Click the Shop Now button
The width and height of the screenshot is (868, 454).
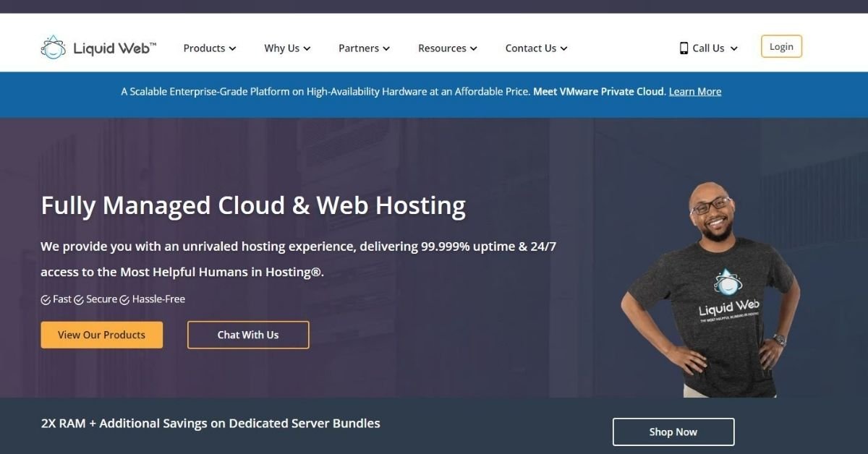(x=673, y=432)
